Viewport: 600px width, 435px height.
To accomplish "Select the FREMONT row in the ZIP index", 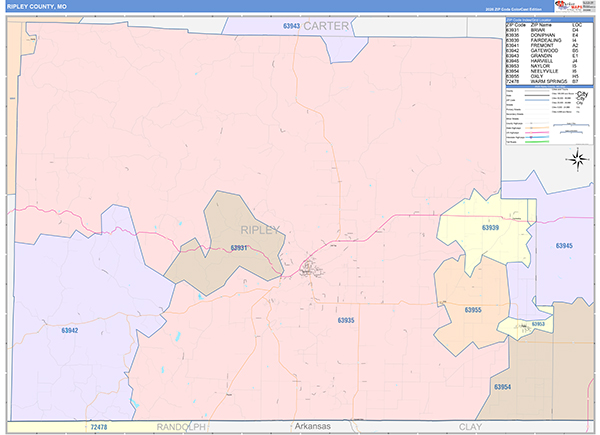I will [x=543, y=46].
